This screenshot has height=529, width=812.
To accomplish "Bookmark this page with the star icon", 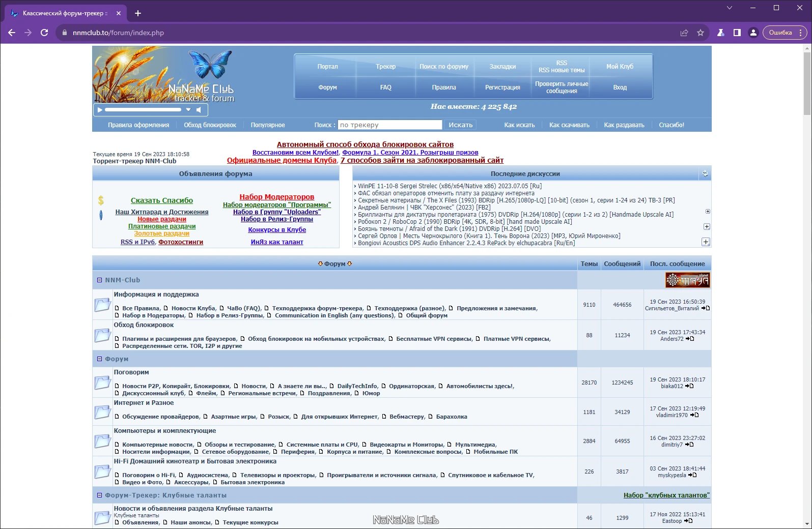I will [x=701, y=33].
